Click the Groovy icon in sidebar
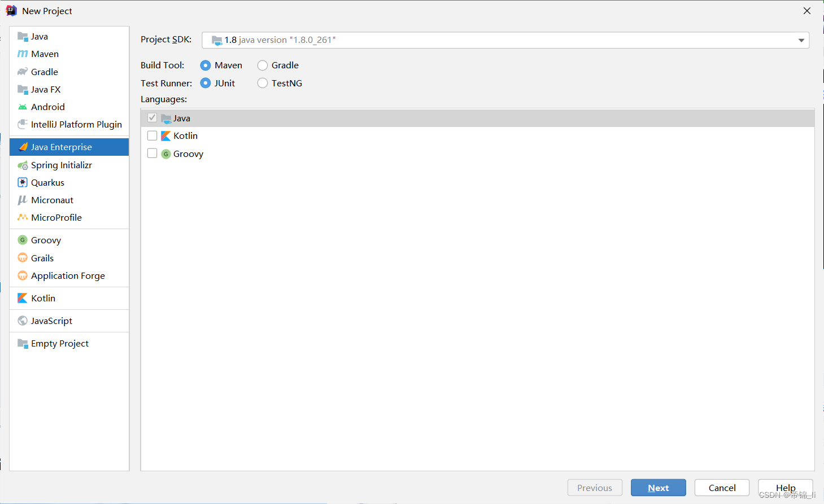Viewport: 824px width, 504px height. tap(23, 240)
